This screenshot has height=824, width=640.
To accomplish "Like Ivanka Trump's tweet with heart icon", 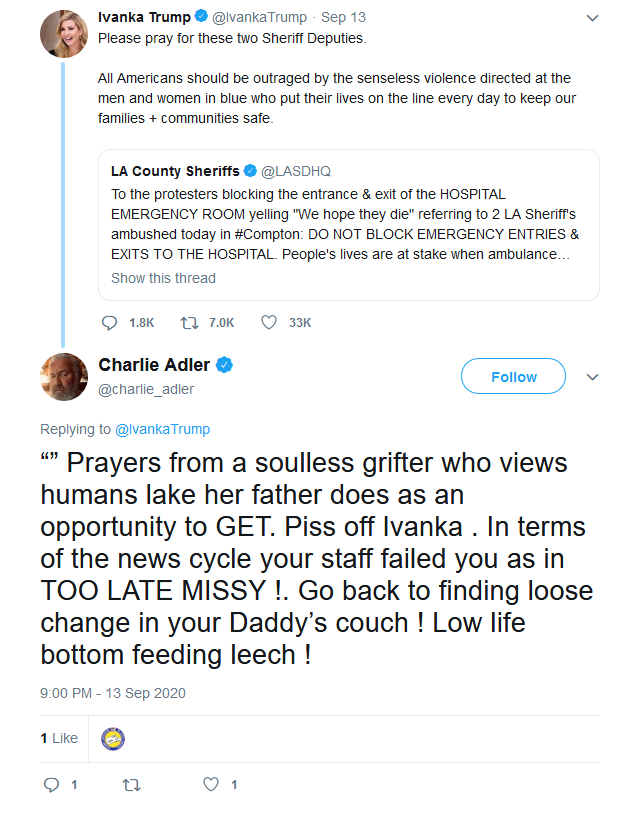I will pyautogui.click(x=269, y=322).
